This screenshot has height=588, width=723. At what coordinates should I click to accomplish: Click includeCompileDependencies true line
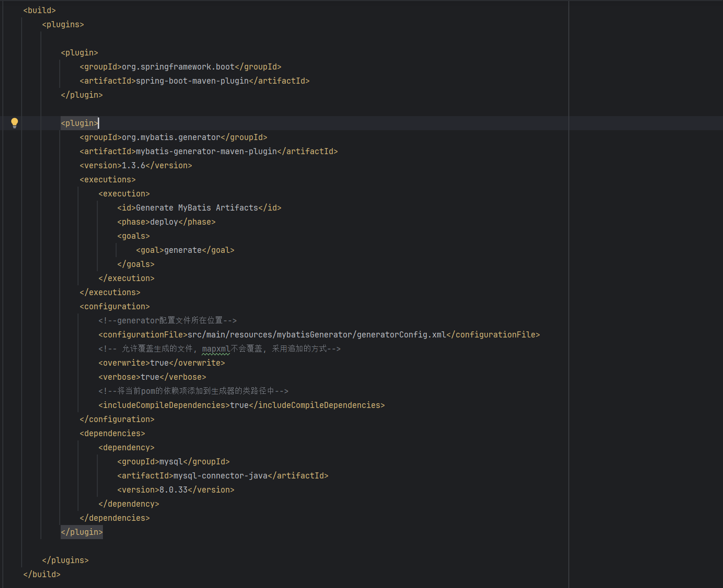click(x=242, y=405)
